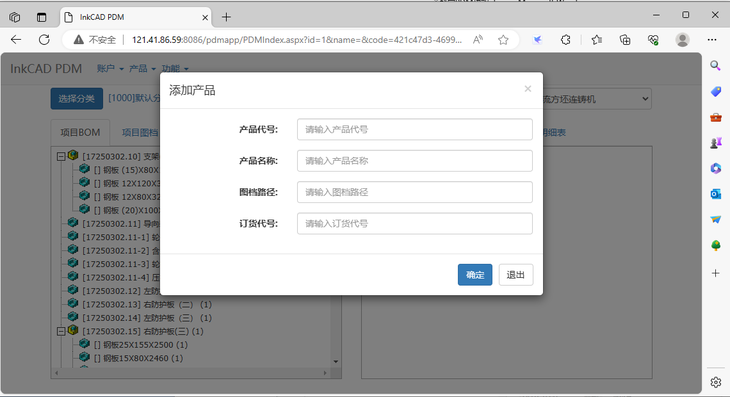Click the InkCAD PDM brand link

(x=46, y=69)
